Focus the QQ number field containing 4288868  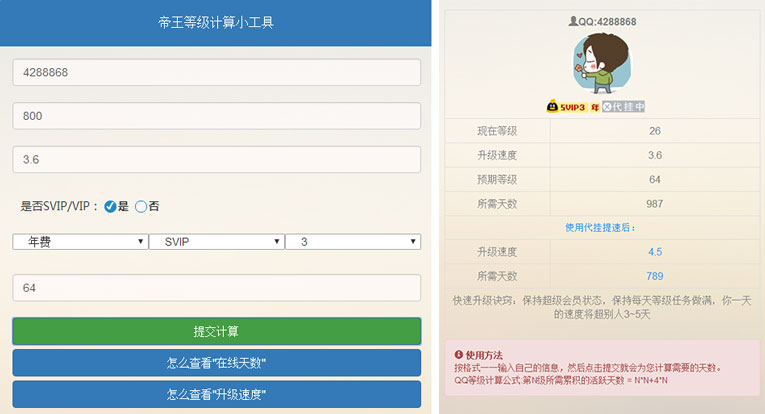[x=216, y=72]
